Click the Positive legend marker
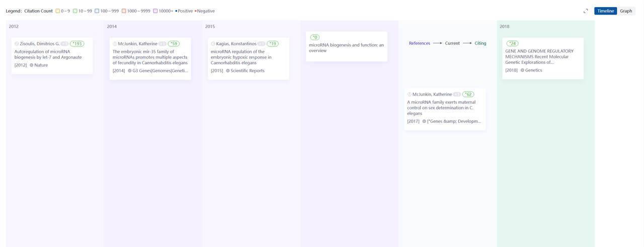 tap(176, 11)
